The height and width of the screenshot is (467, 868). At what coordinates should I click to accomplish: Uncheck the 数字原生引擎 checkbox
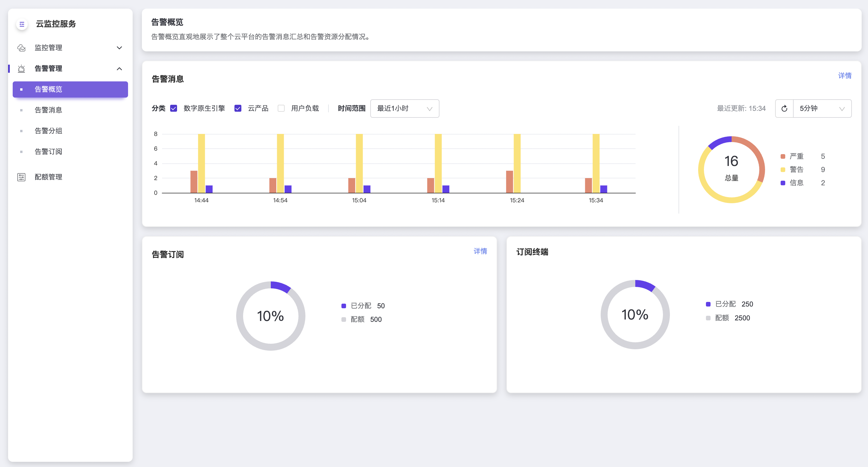click(x=174, y=108)
